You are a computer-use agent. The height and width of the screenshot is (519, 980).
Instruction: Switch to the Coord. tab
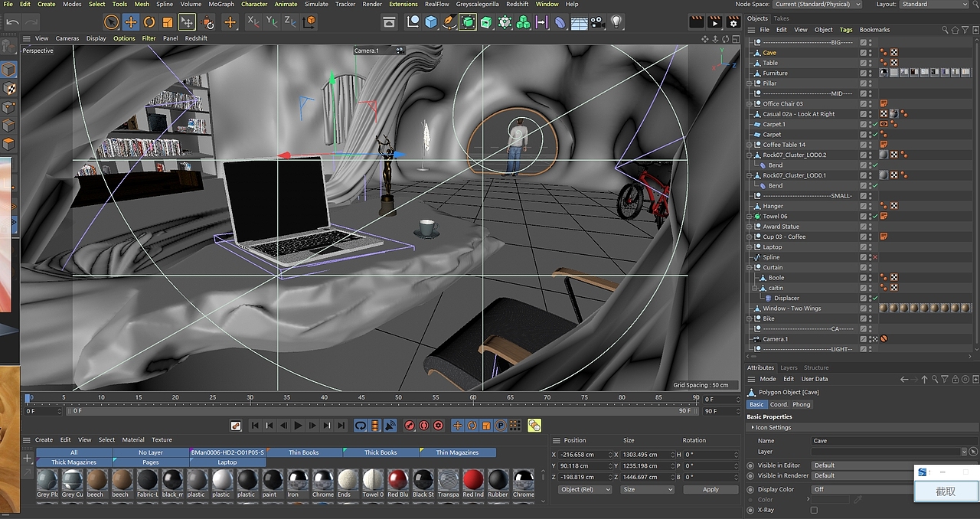[779, 404]
